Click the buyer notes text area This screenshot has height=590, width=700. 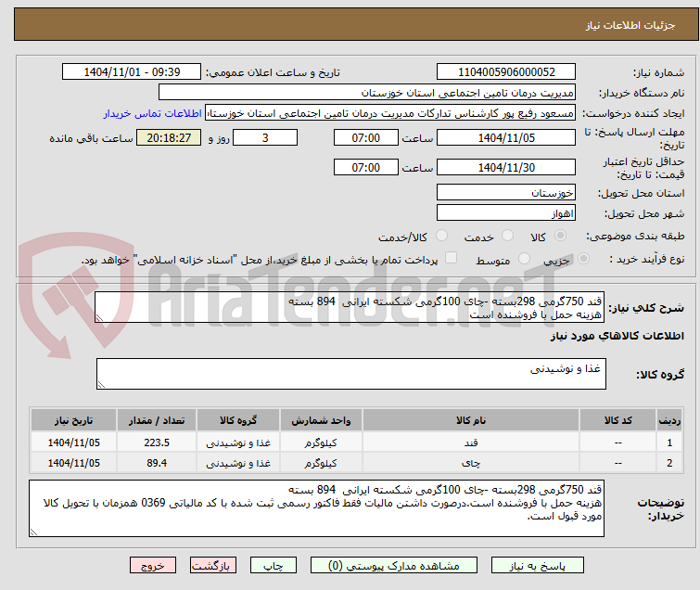click(316, 508)
